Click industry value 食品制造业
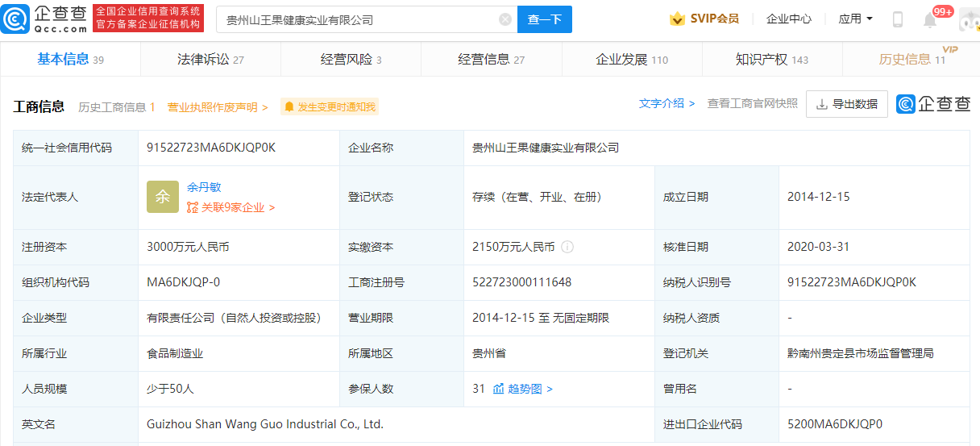 (175, 353)
